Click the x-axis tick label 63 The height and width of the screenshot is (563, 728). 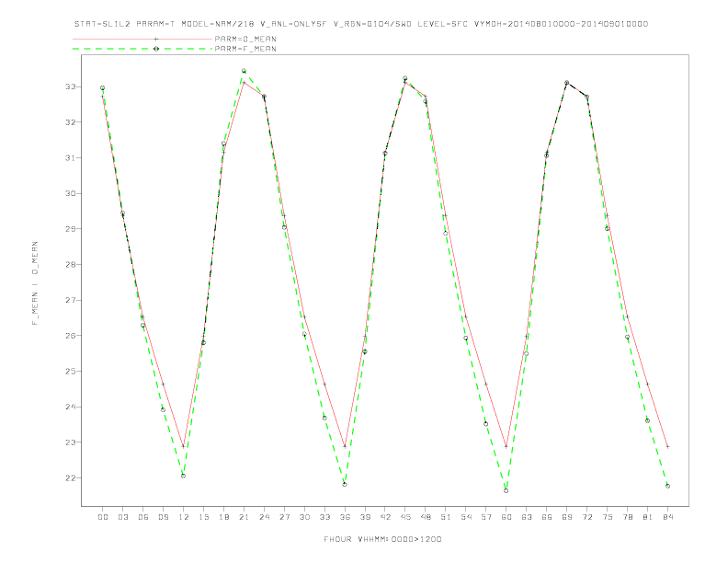[x=526, y=517]
